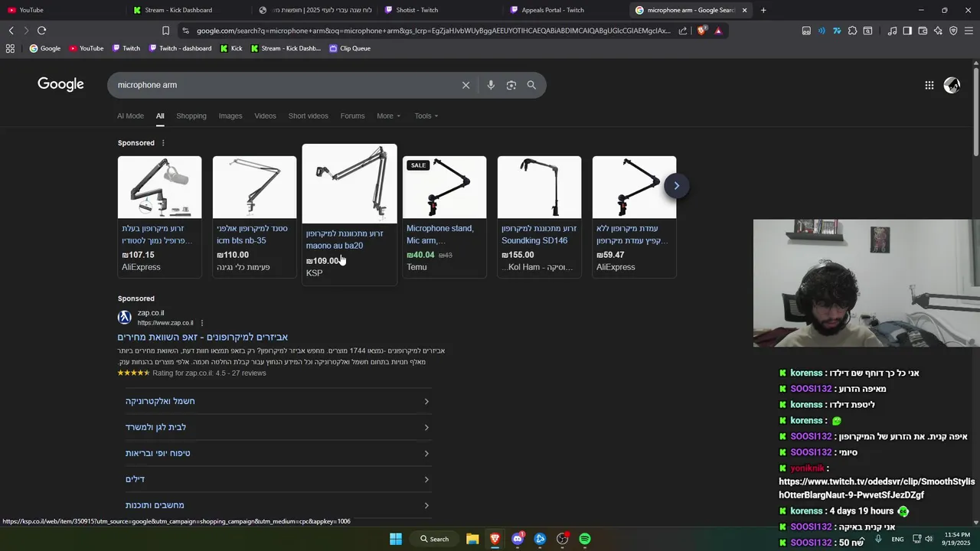The image size is (980, 551).
Task: Submit search with magnifier icon
Action: (x=531, y=85)
